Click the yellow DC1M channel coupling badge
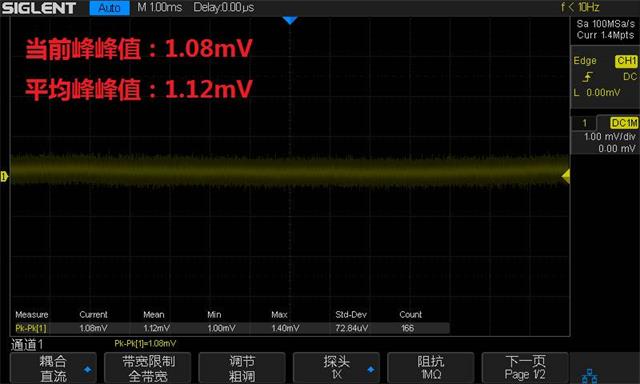The width and height of the screenshot is (640, 384). 624,123
